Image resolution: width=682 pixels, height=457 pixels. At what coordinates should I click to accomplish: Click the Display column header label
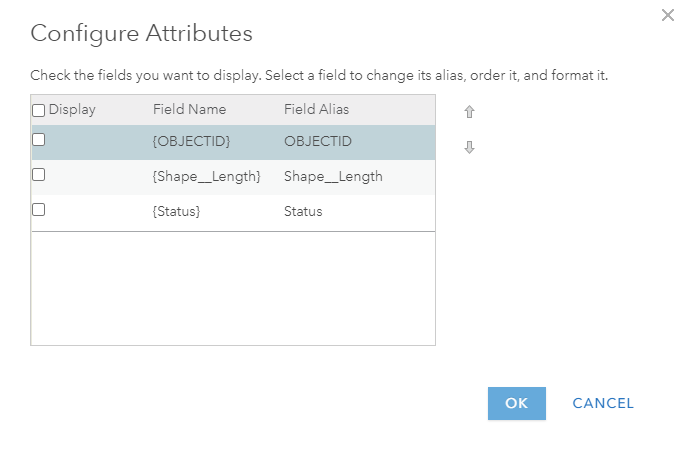[72, 110]
